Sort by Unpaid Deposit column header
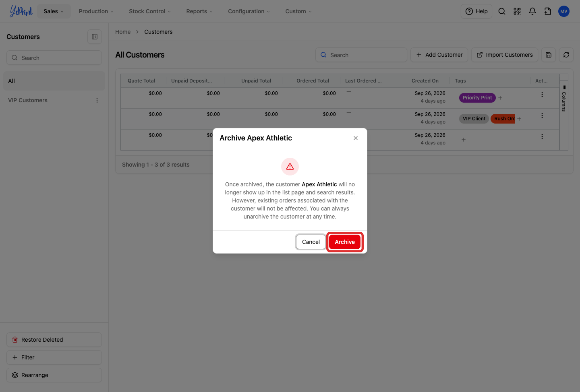Image resolution: width=580 pixels, height=392 pixels. pyautogui.click(x=191, y=81)
